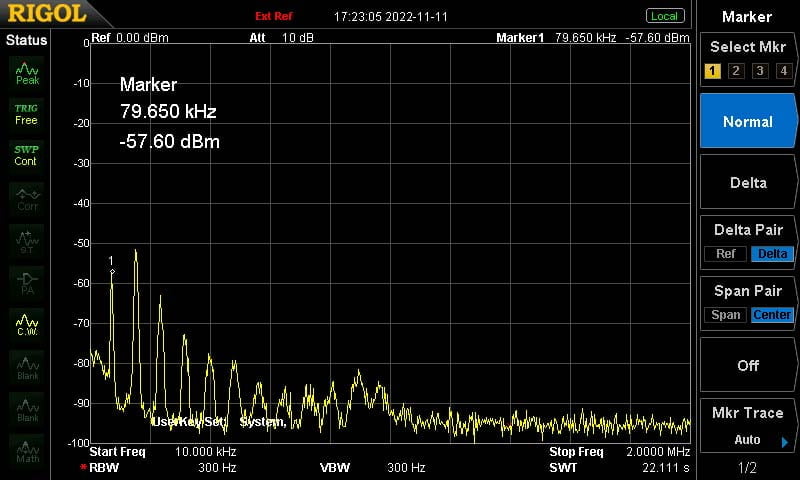Click Stop Freq 2.0000 MHz value
800x480 pixels.
(x=658, y=452)
